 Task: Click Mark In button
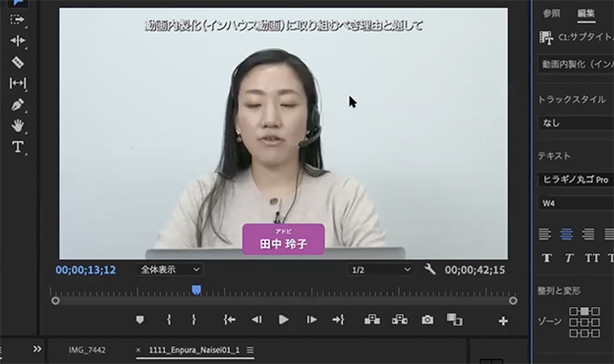coord(169,320)
